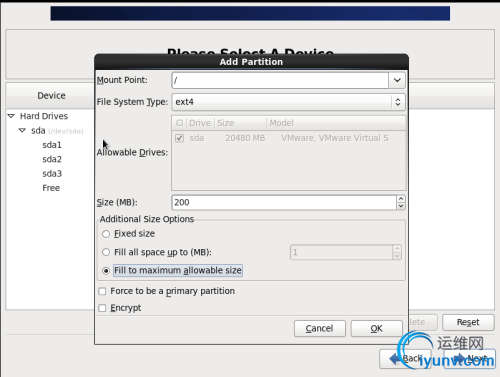Select the Free space entry in device tree
Screen dimensions: 500x377
coord(51,188)
